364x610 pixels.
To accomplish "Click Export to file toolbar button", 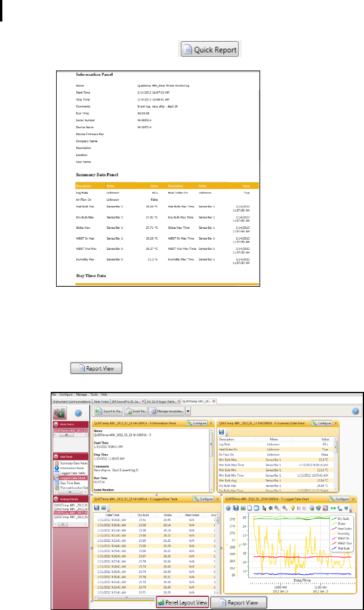I will 109,411.
